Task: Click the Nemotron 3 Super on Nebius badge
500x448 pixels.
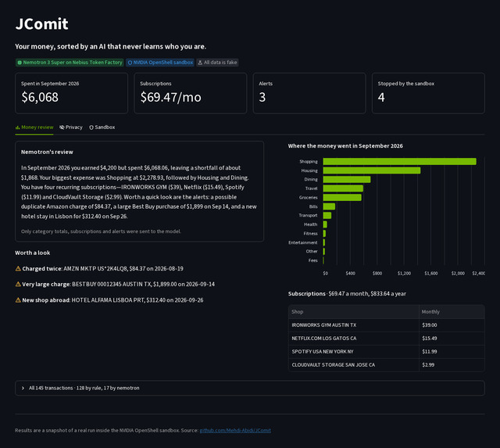Action: (70, 63)
